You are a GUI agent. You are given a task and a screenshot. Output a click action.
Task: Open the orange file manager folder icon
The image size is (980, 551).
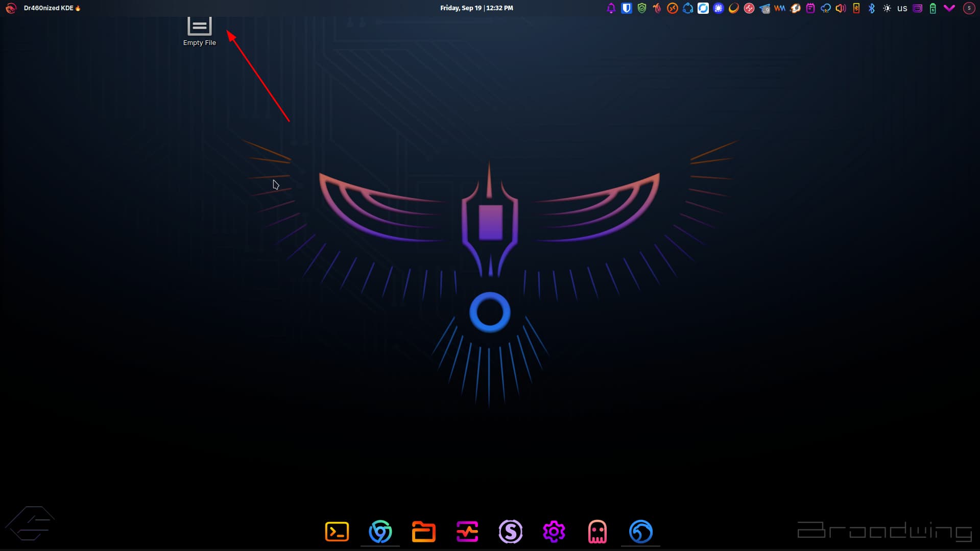423,532
